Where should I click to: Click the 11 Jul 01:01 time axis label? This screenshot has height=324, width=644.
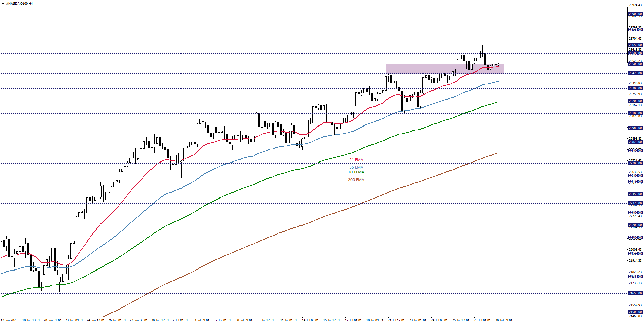[288, 320]
